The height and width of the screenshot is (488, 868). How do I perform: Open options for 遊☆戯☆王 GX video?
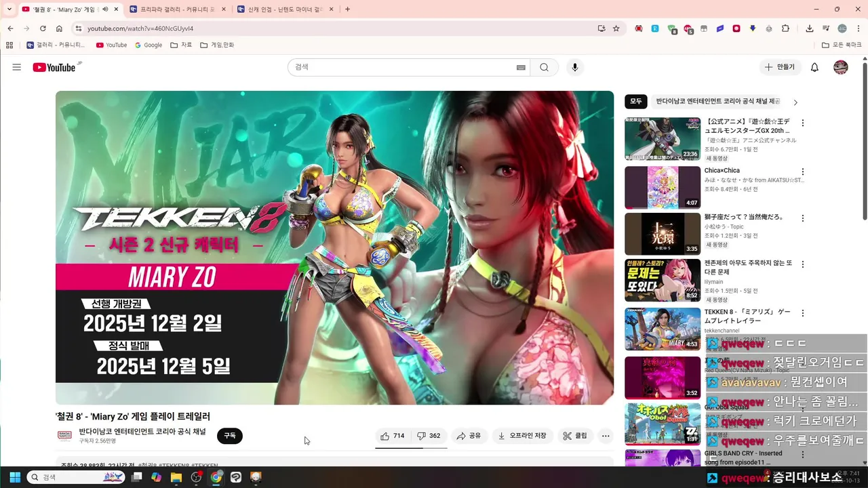803,123
